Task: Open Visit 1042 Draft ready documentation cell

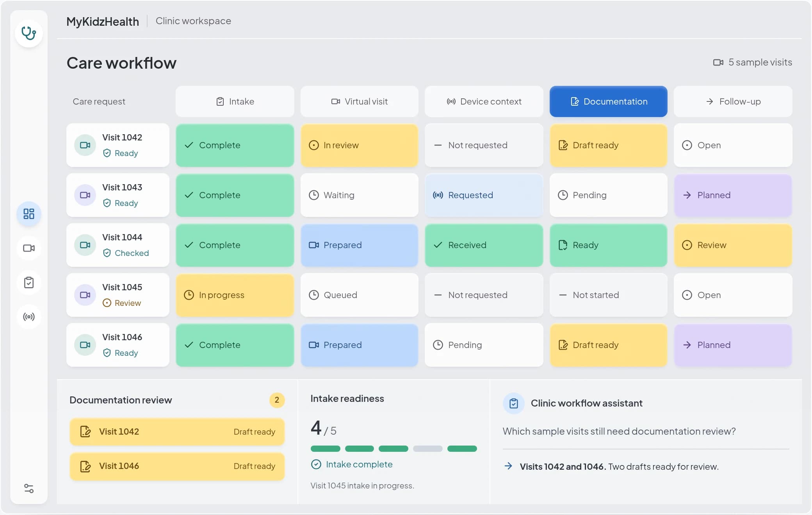Action: pyautogui.click(x=609, y=145)
